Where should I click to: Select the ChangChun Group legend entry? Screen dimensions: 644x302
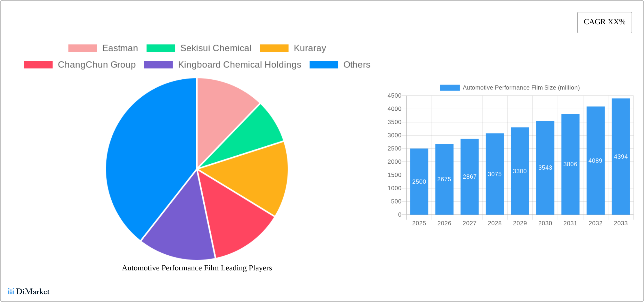(97, 65)
